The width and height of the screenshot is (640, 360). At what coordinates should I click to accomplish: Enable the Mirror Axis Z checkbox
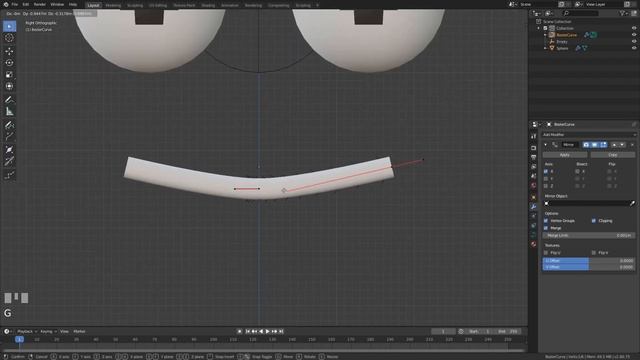546,186
